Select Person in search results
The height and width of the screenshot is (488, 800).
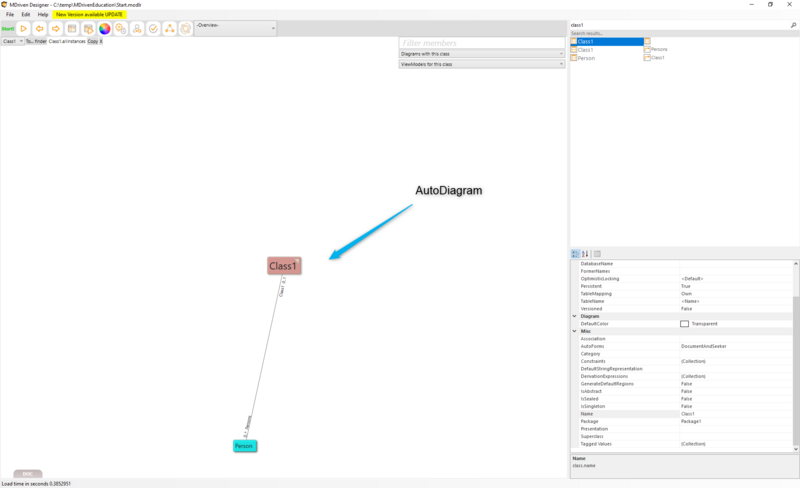click(586, 58)
